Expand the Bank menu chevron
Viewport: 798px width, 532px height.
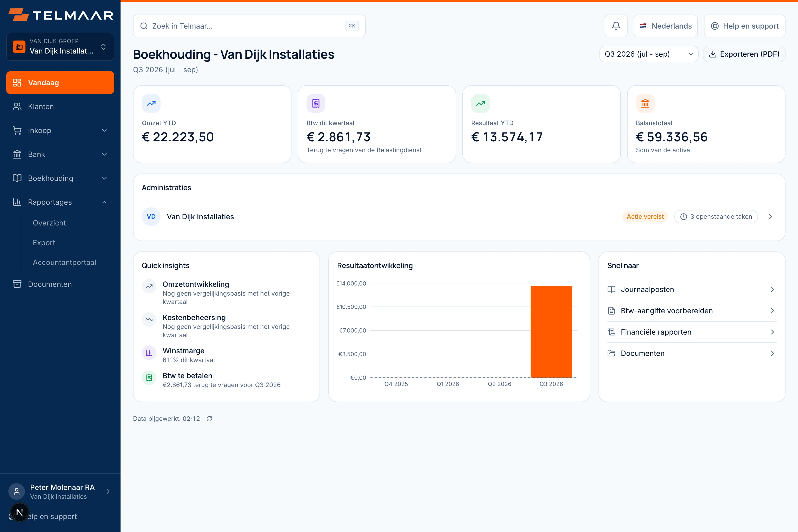(104, 154)
